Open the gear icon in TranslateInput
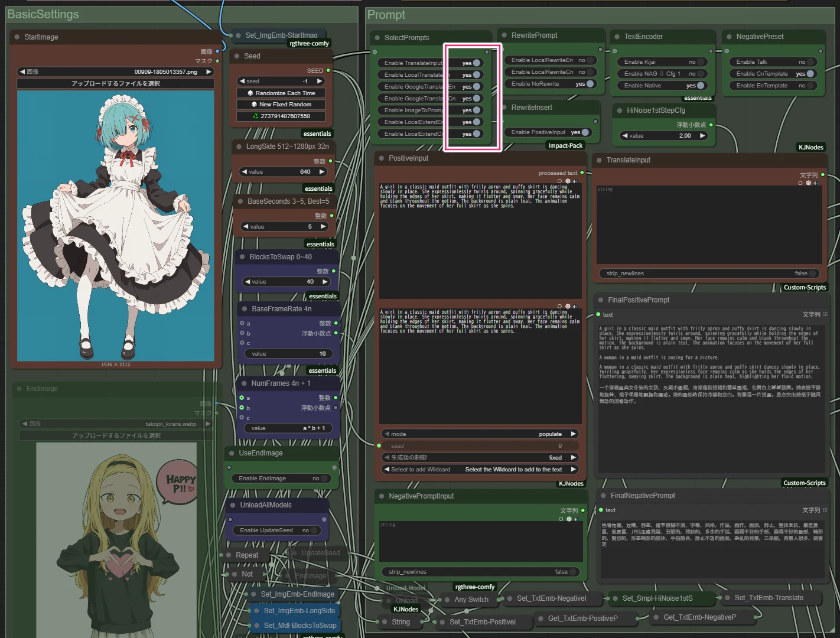Image resolution: width=840 pixels, height=638 pixels. click(809, 183)
